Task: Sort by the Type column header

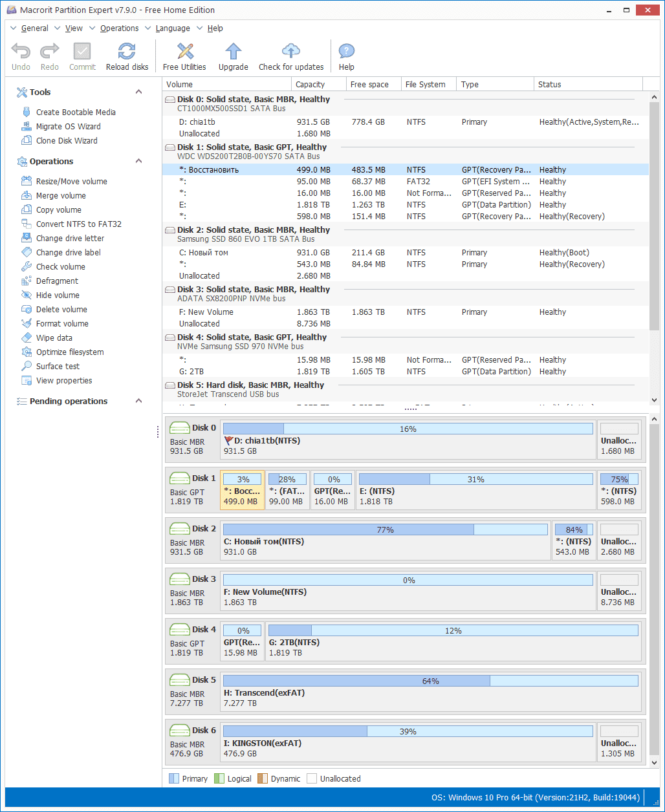Action: coord(496,84)
